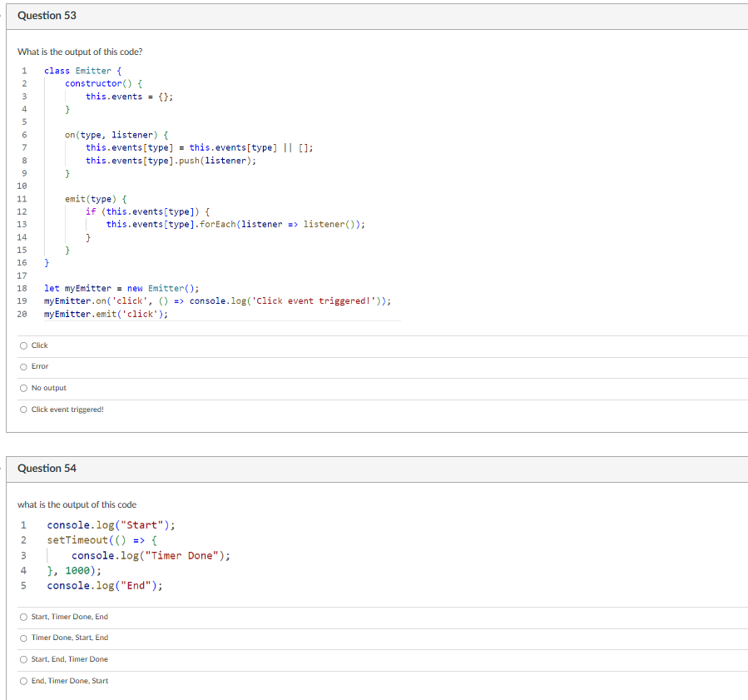This screenshot has width=748, height=700.
Task: Select the "Click" answer option
Action: (36, 345)
